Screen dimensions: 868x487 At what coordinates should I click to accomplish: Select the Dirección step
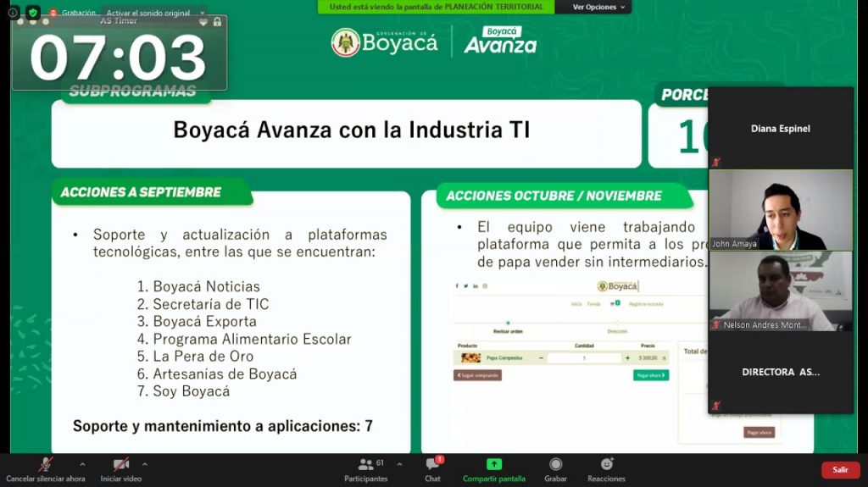point(617,331)
